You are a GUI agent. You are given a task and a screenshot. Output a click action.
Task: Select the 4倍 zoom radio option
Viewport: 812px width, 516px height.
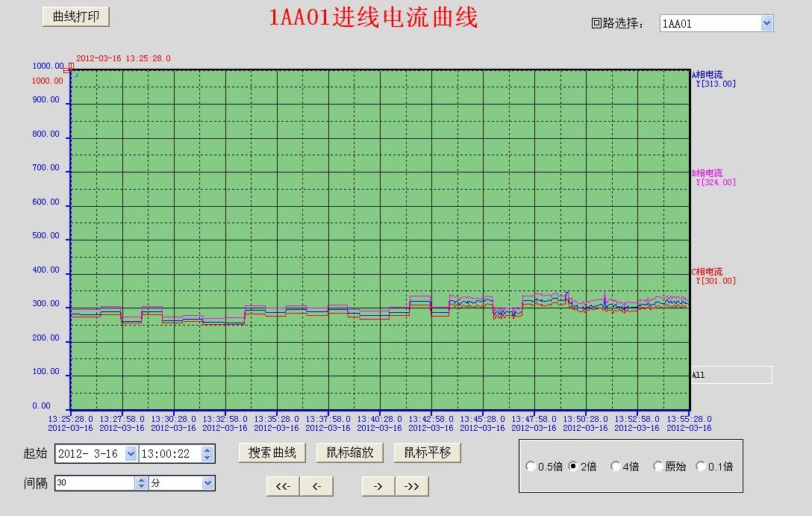[616, 467]
